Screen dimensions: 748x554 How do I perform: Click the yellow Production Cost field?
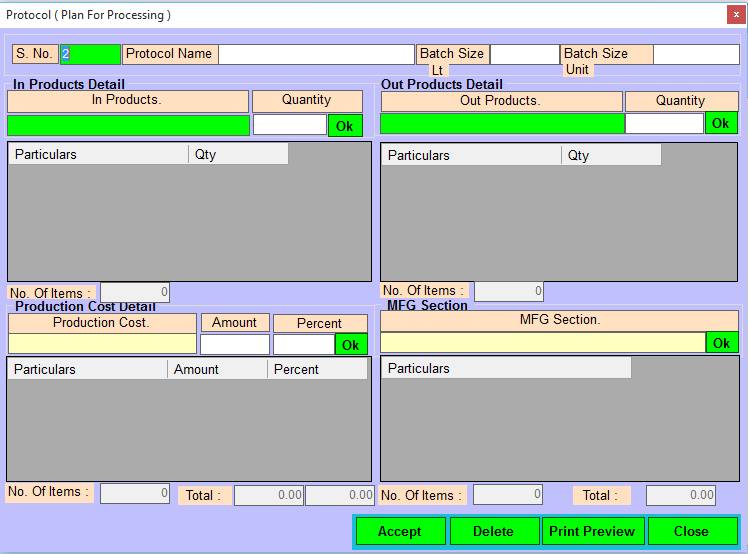coord(102,344)
